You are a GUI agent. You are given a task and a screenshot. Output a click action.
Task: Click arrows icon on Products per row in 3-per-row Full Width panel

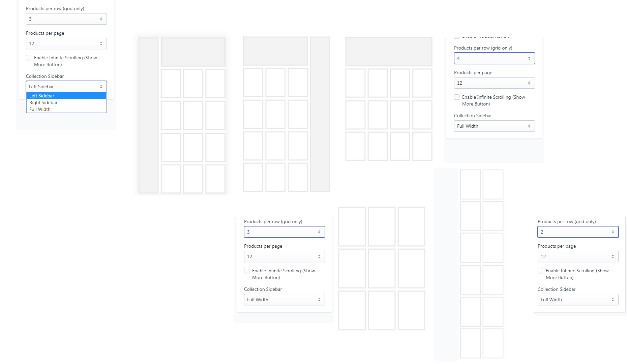click(319, 232)
